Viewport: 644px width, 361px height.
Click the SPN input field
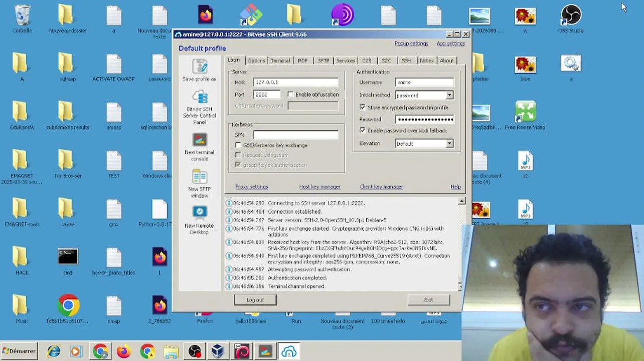pyautogui.click(x=296, y=135)
